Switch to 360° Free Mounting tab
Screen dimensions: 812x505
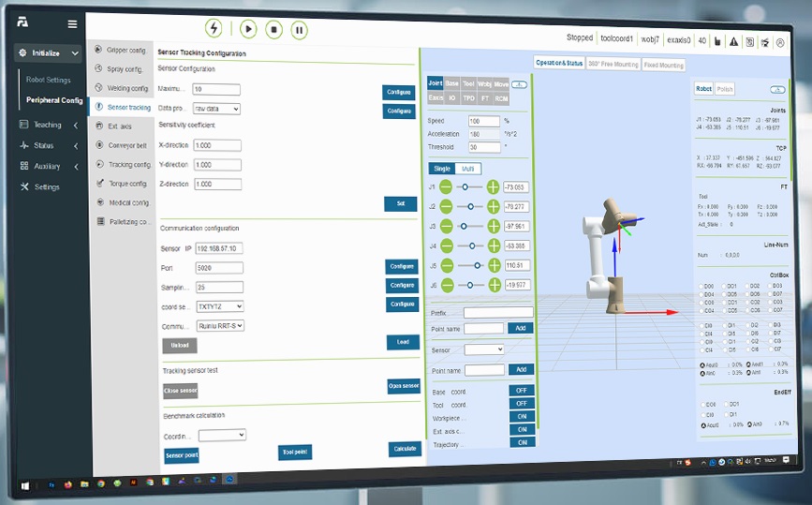[x=613, y=65]
